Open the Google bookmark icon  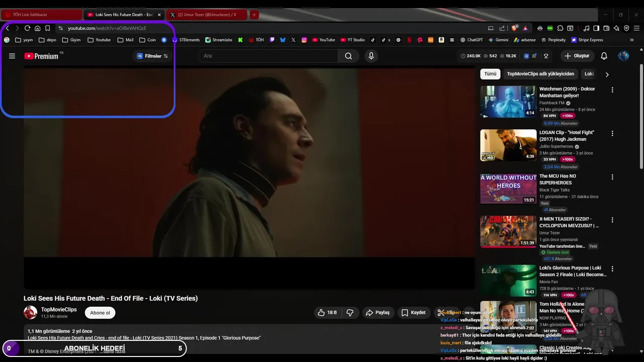tap(7, 40)
